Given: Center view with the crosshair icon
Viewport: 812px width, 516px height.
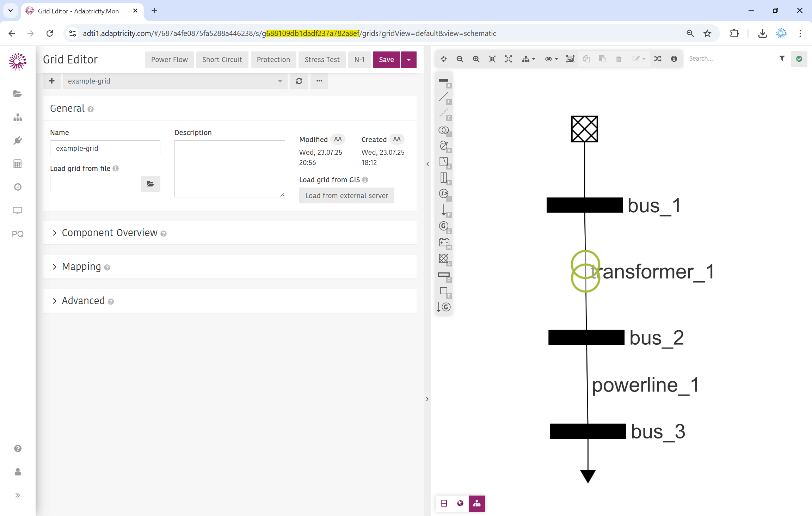Looking at the screenshot, I should click(444, 59).
